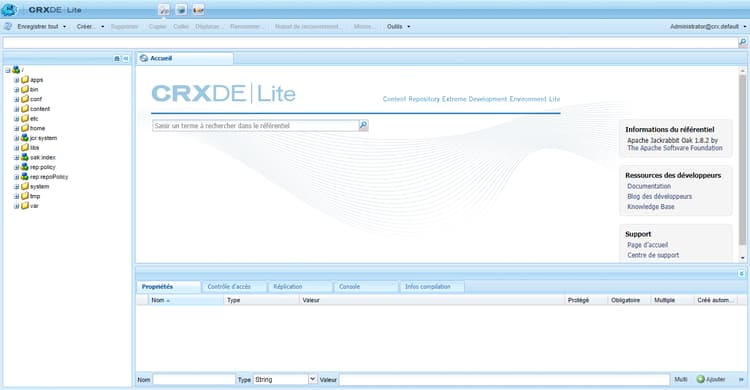Sort by the Nom column header
The image size is (750, 390).
click(x=186, y=300)
